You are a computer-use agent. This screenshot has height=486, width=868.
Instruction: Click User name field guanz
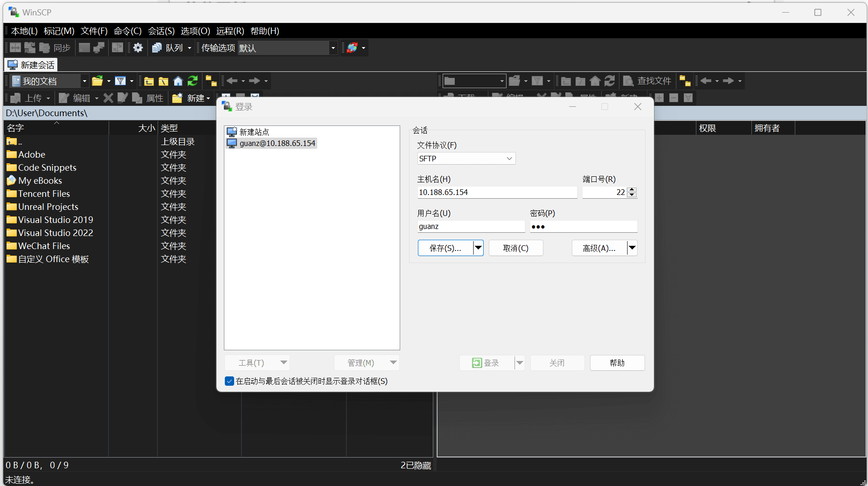point(471,226)
